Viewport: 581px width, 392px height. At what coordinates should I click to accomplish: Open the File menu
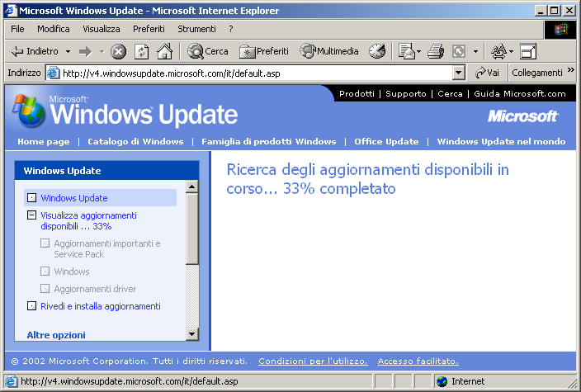(x=17, y=29)
